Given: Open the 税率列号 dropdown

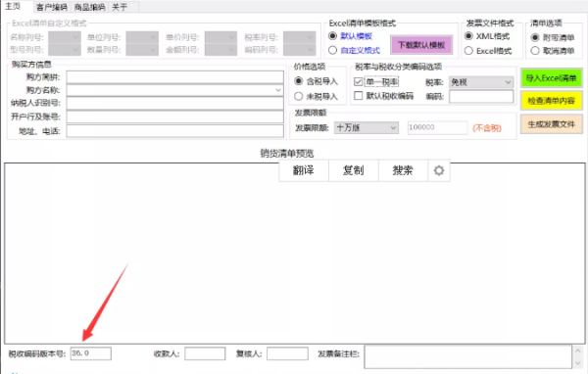Looking at the screenshot, I should tap(299, 37).
